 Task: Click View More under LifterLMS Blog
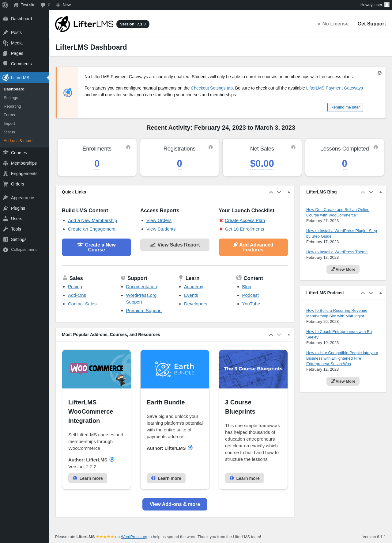coord(343,270)
